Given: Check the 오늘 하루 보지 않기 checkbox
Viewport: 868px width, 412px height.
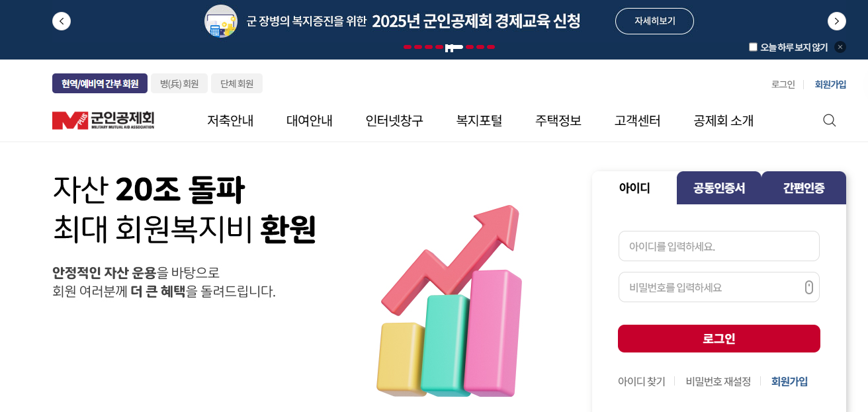Looking at the screenshot, I should click(752, 46).
